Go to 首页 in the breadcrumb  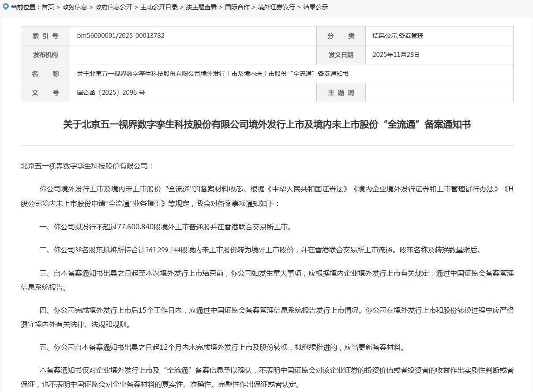[x=48, y=7]
